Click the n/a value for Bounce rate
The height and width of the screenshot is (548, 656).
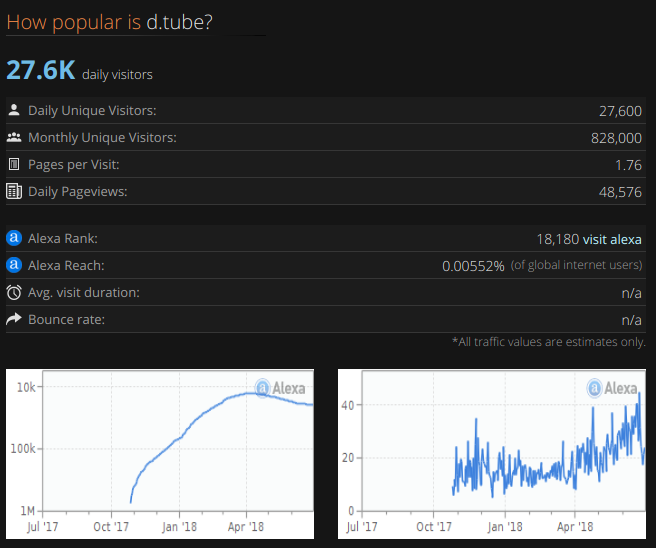click(631, 320)
